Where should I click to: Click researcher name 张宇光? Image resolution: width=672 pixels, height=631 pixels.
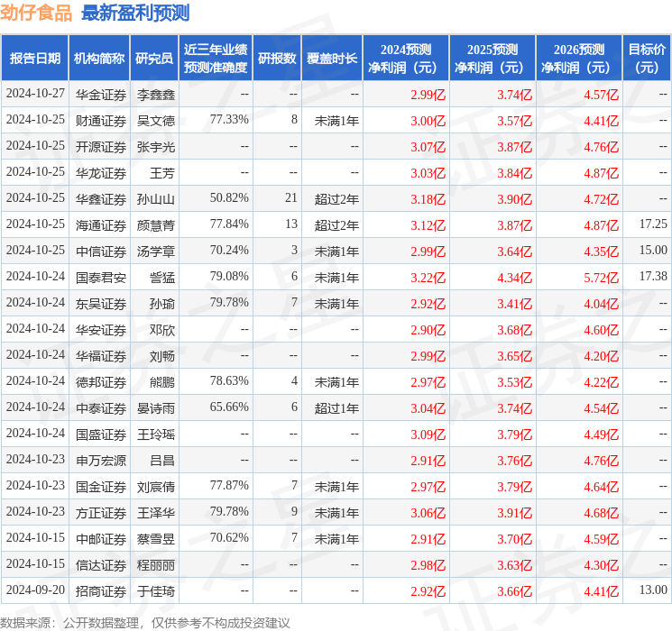click(156, 147)
